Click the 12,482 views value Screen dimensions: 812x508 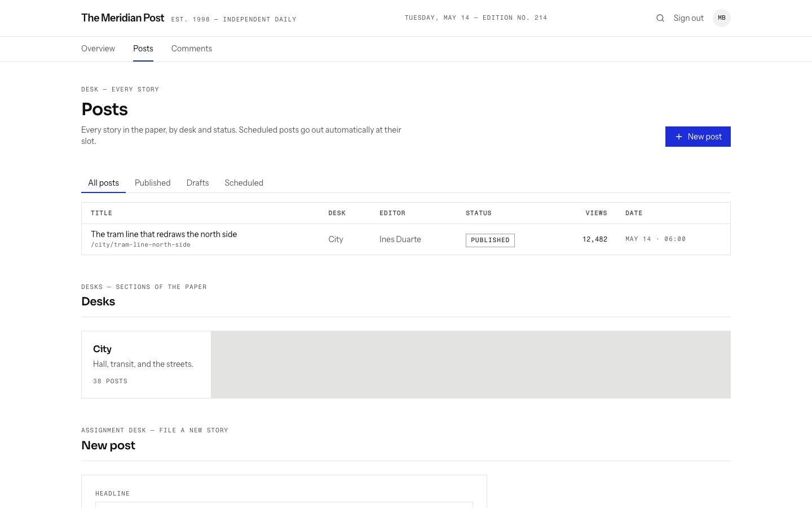[x=595, y=239]
